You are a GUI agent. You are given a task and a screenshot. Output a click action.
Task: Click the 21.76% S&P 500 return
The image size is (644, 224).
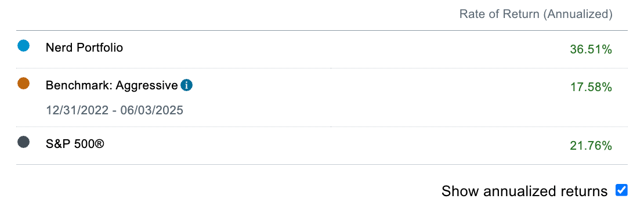591,146
